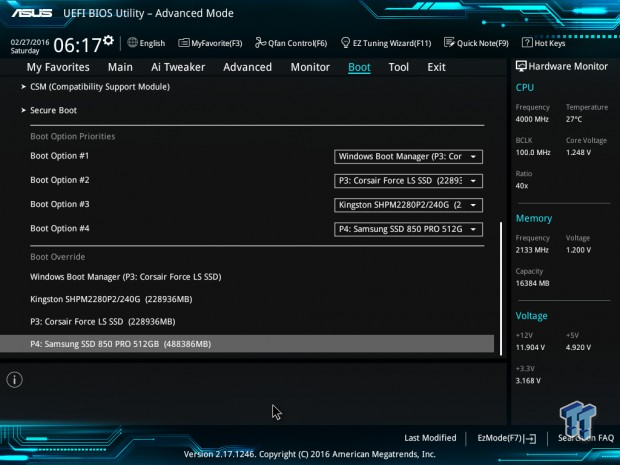Select the Boot tab
The height and width of the screenshot is (465, 620).
[359, 67]
